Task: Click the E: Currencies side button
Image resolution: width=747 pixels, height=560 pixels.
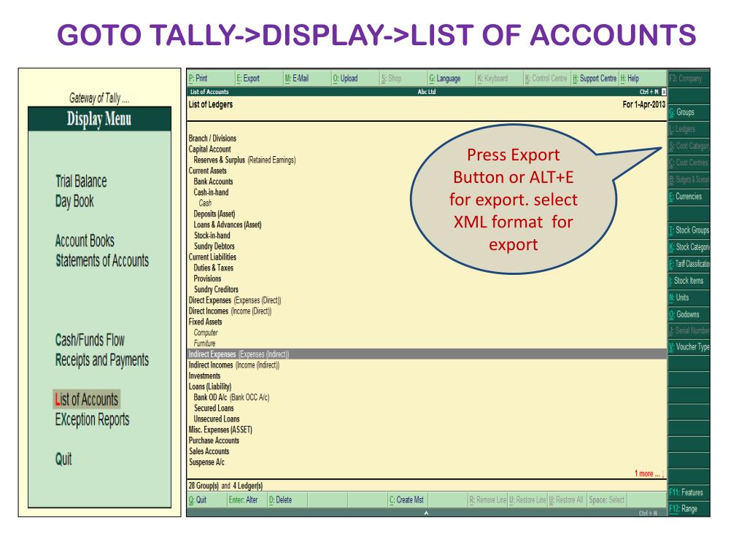Action: tap(689, 196)
